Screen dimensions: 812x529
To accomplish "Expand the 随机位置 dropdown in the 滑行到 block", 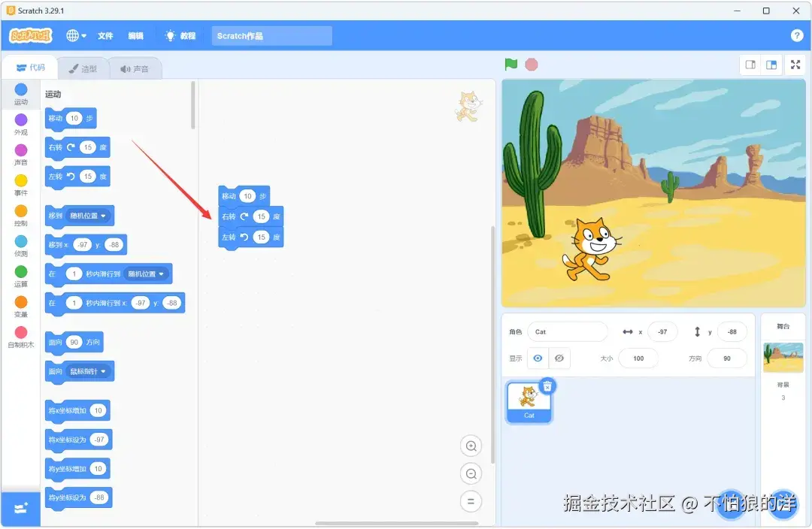I will point(148,274).
